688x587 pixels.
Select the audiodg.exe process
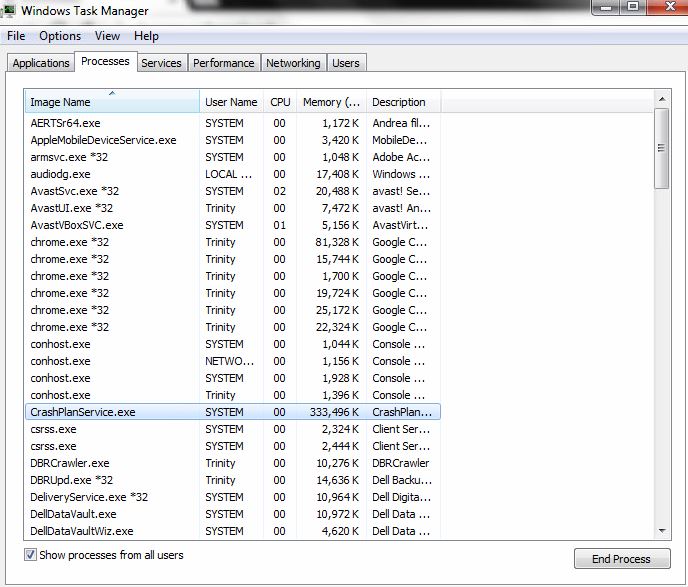233,174
